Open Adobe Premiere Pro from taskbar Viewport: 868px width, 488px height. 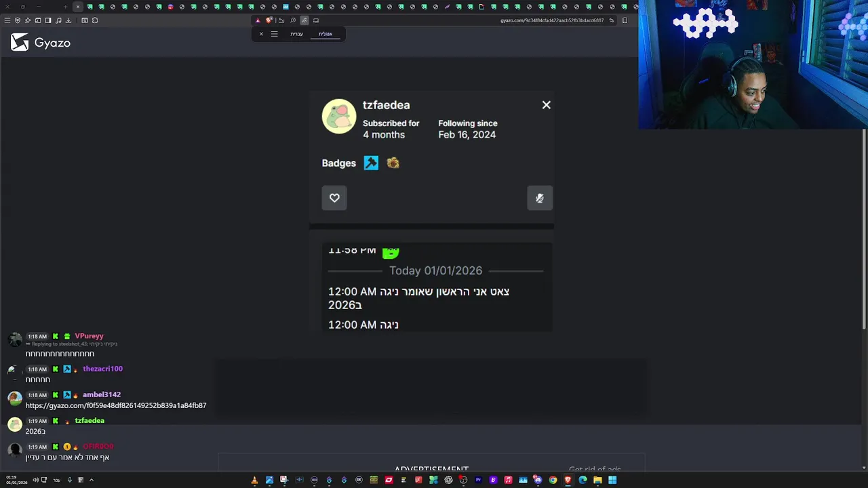tap(478, 480)
